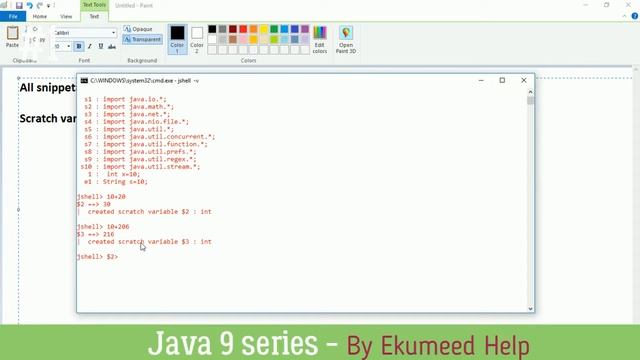640x360 pixels.
Task: Click scroll up arrow in cmd window
Action: (530, 92)
